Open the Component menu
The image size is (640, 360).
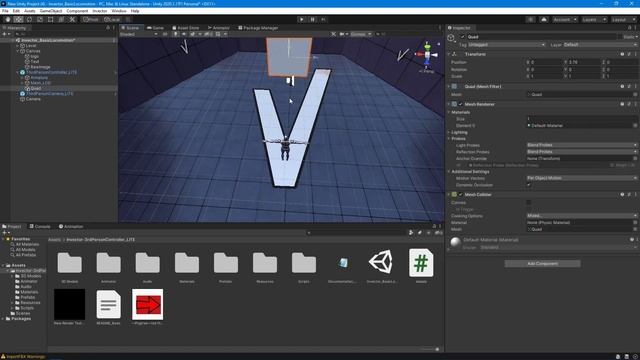click(77, 11)
